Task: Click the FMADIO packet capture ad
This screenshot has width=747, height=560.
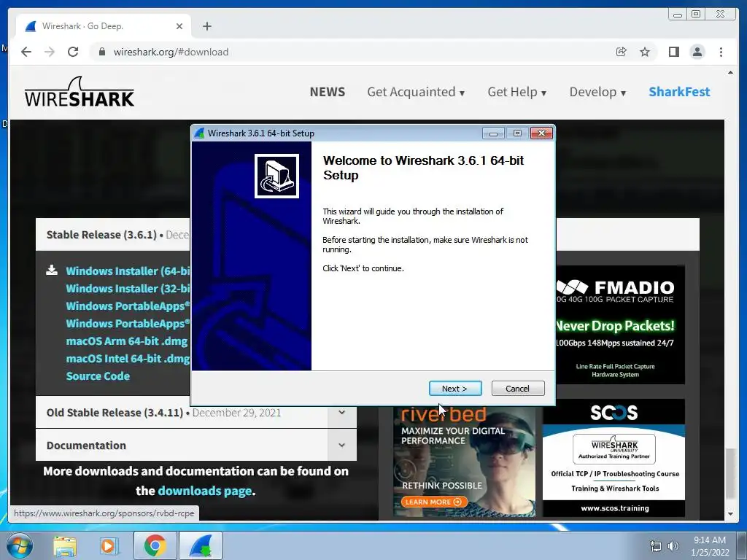Action: [620, 324]
